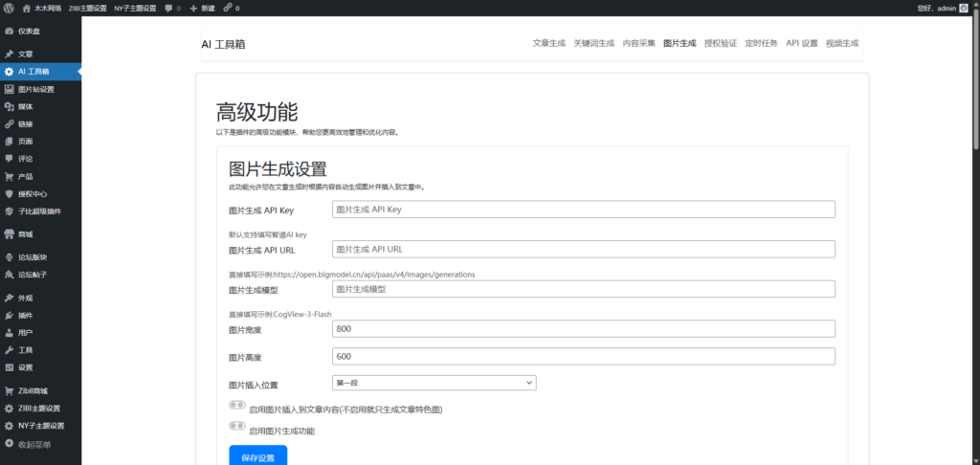Switch to the 关键词生成 tab
Viewport: 980px width, 465px height.
click(593, 43)
